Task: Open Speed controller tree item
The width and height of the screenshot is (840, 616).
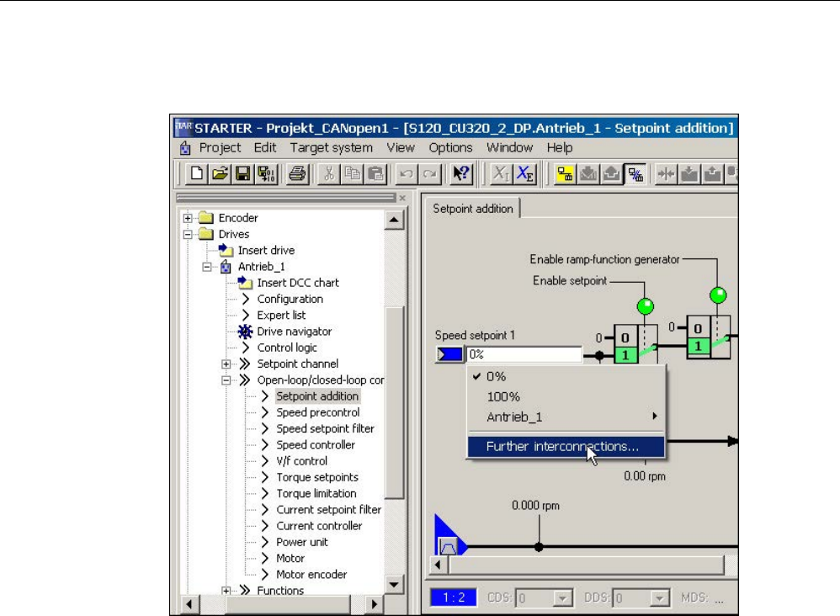Action: click(316, 445)
